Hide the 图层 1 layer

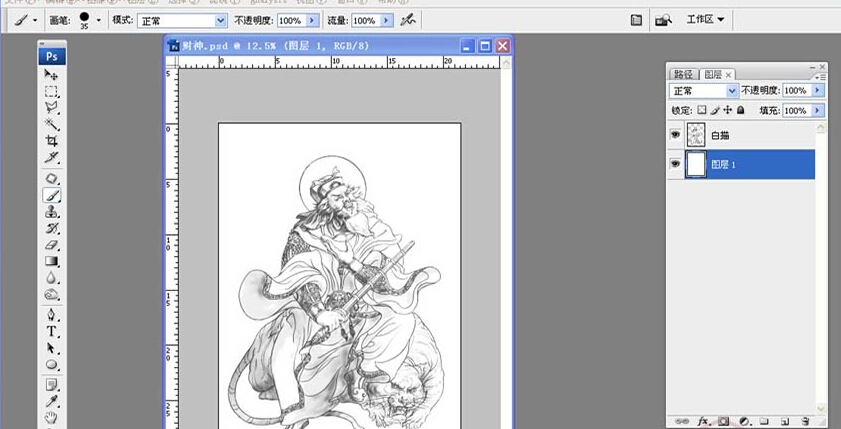(x=675, y=164)
